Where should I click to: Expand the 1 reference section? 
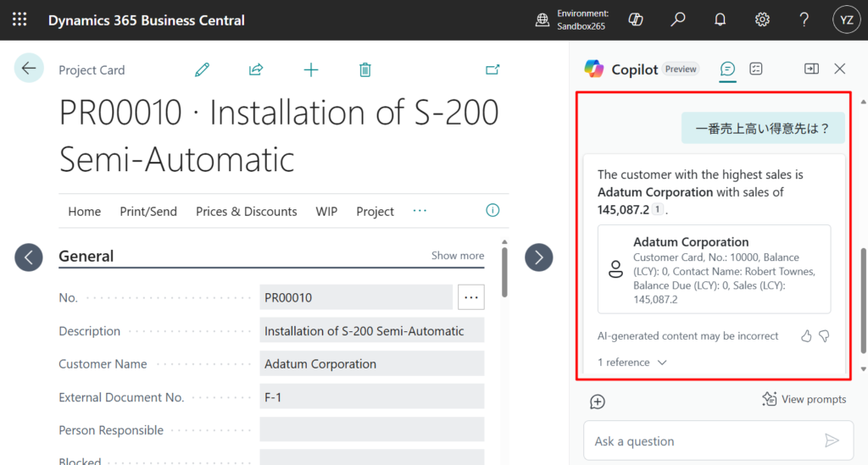[x=632, y=363]
